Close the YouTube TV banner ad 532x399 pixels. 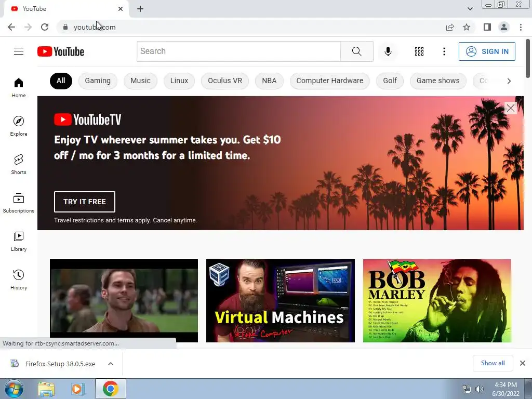[x=510, y=108]
